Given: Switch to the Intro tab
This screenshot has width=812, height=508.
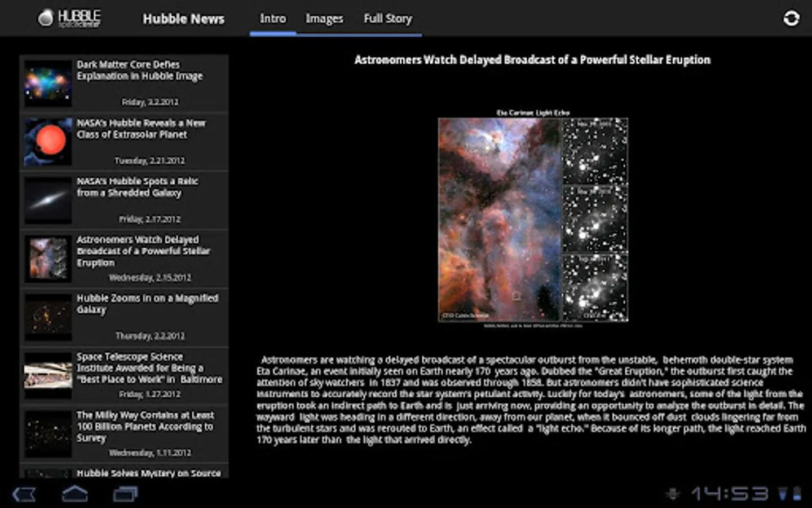Looking at the screenshot, I should pos(273,19).
